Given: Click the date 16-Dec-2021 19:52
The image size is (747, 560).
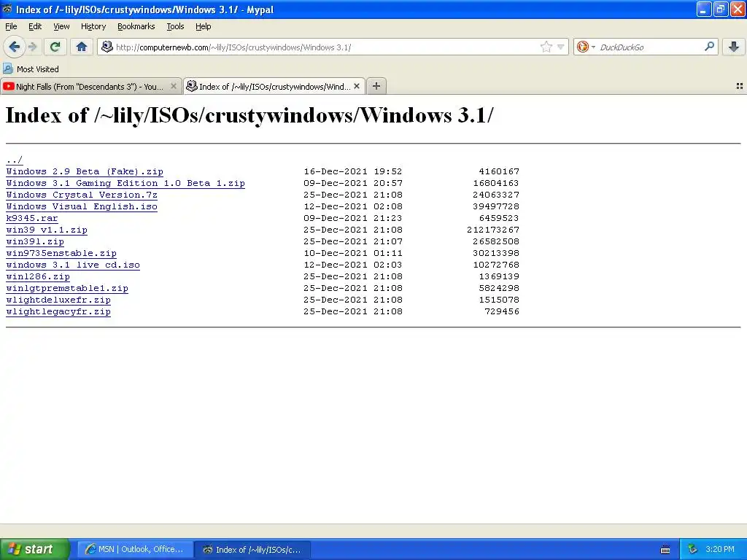Looking at the screenshot, I should [x=353, y=171].
